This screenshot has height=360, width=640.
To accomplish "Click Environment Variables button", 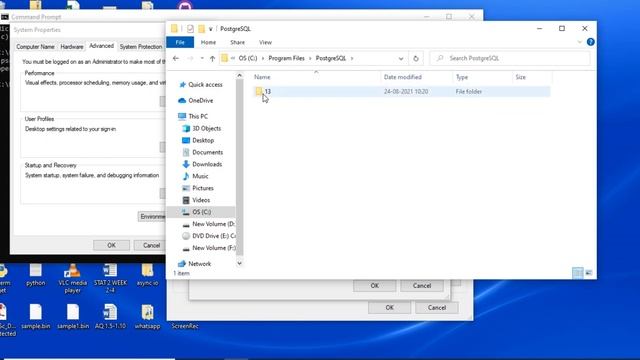I will click(152, 216).
